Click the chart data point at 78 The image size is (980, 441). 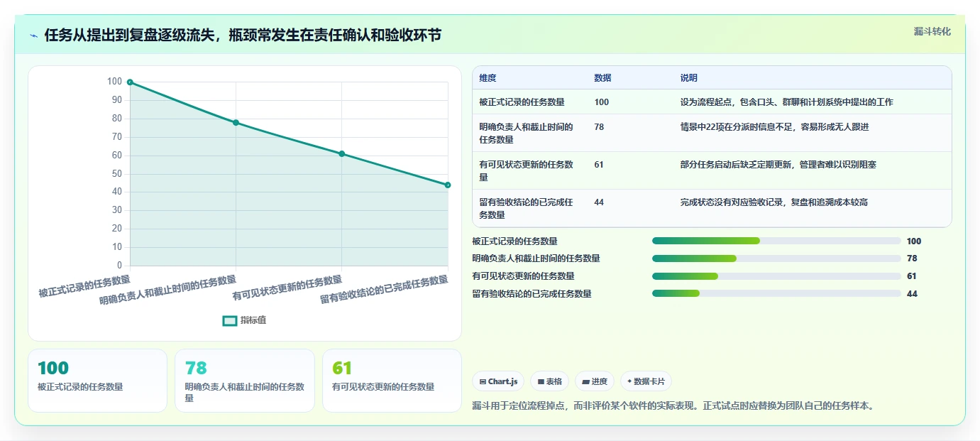coord(236,123)
